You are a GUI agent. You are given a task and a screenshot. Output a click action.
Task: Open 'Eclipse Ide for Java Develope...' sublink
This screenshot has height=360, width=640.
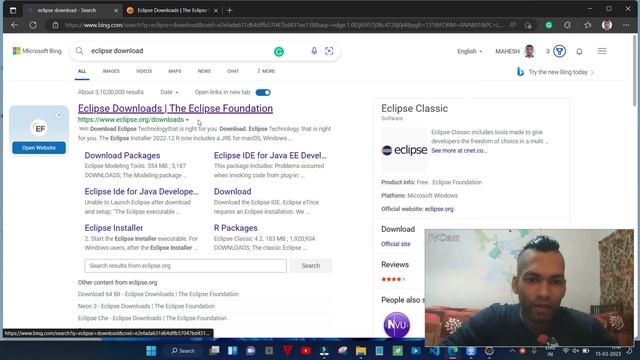point(142,191)
